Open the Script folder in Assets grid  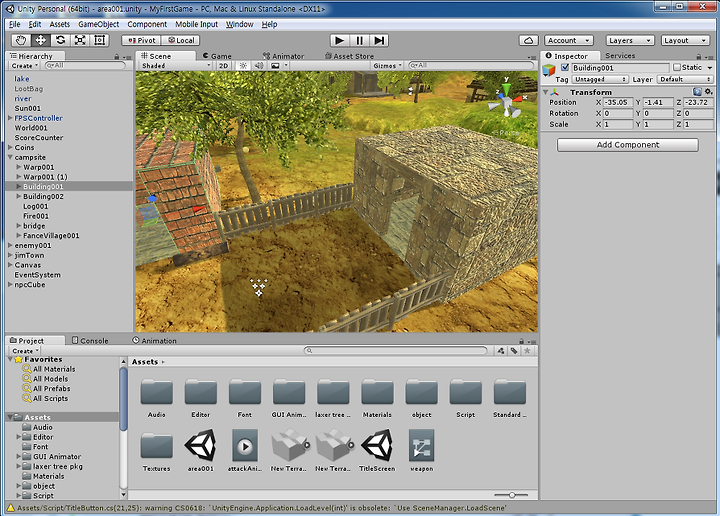(466, 392)
